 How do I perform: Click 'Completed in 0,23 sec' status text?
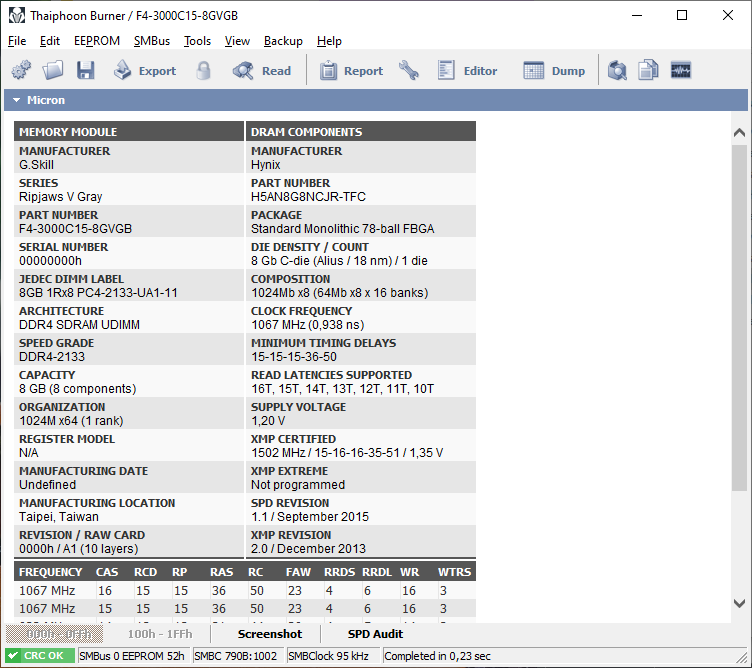coord(437,656)
